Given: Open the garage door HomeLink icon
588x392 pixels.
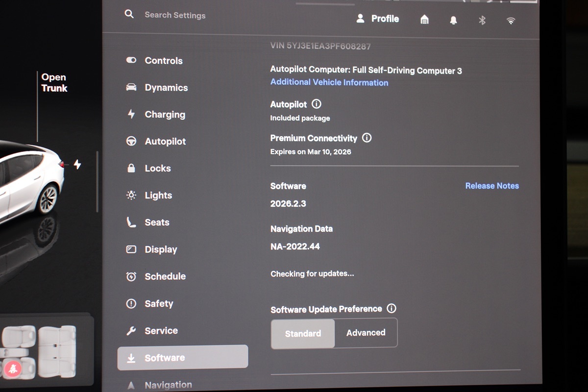Looking at the screenshot, I should pyautogui.click(x=424, y=20).
